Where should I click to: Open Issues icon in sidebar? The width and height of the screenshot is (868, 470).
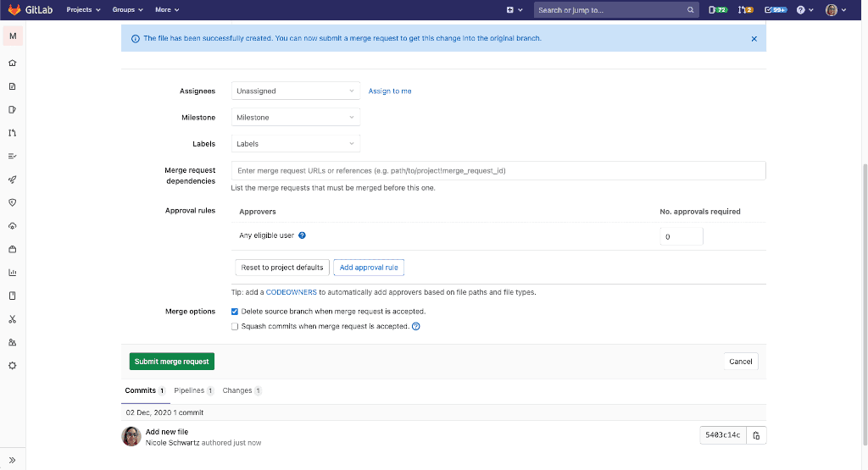coord(12,109)
